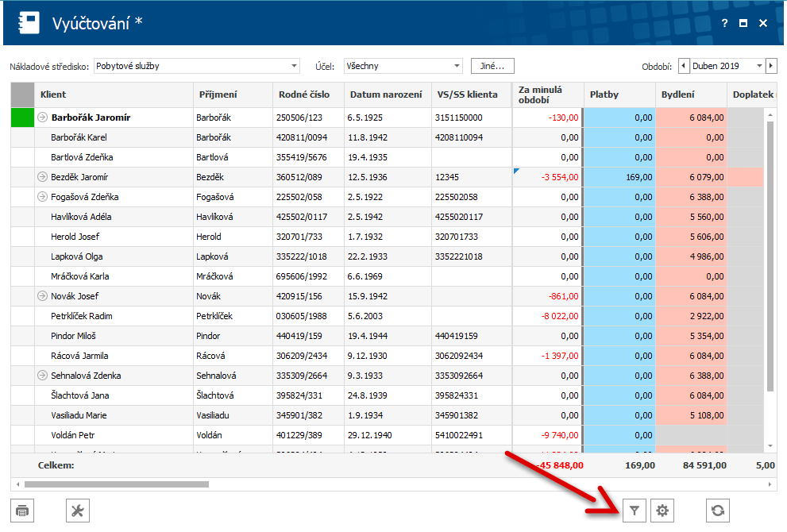
Task: Click horizontal scrollbar right arrow
Action: (770, 484)
